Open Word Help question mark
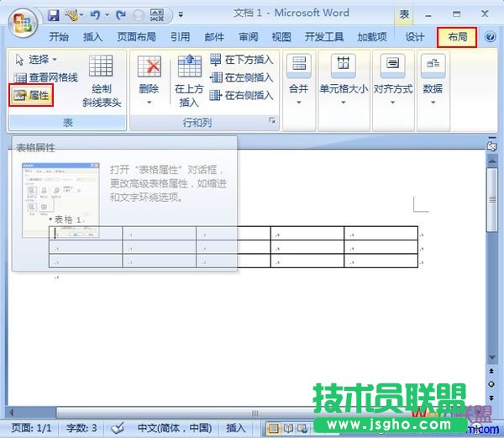The height and width of the screenshot is (438, 504). pyautogui.click(x=491, y=37)
